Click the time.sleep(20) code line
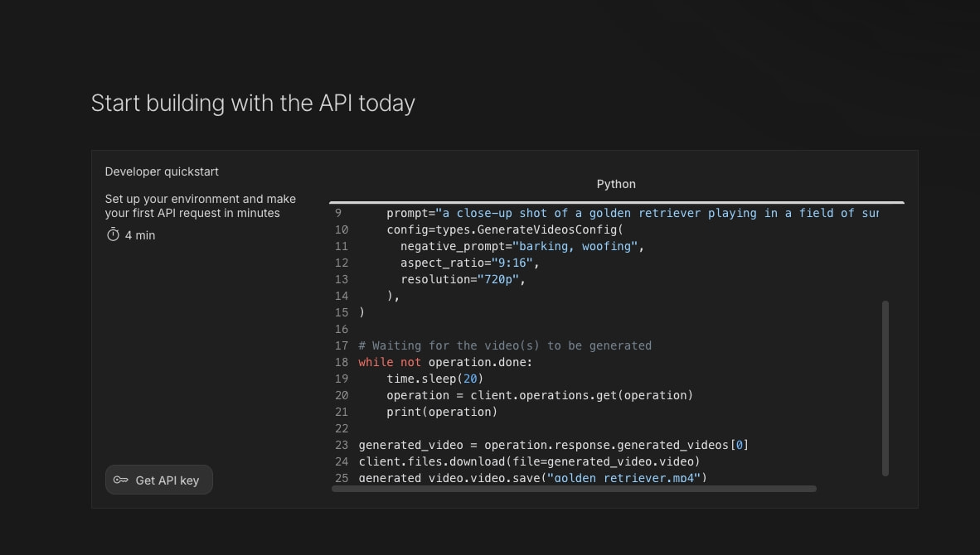 [435, 379]
